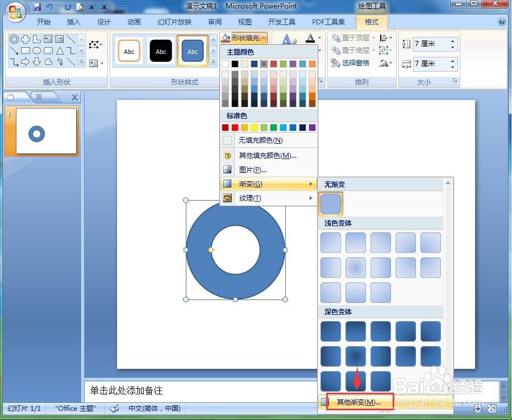Viewport: 512px width, 420px height.
Task: Open the 插入 ribbon tab
Action: [x=73, y=22]
